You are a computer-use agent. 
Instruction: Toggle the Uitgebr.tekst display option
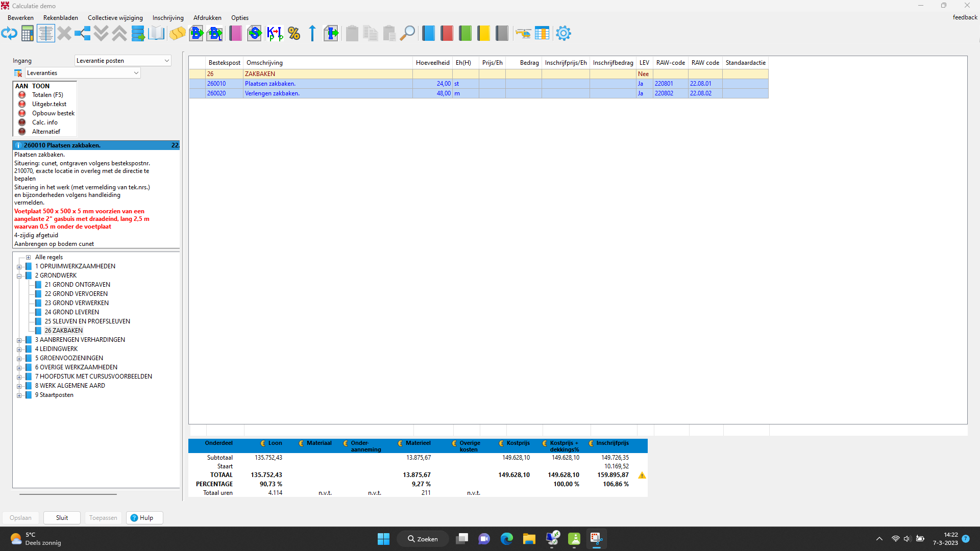(22, 104)
